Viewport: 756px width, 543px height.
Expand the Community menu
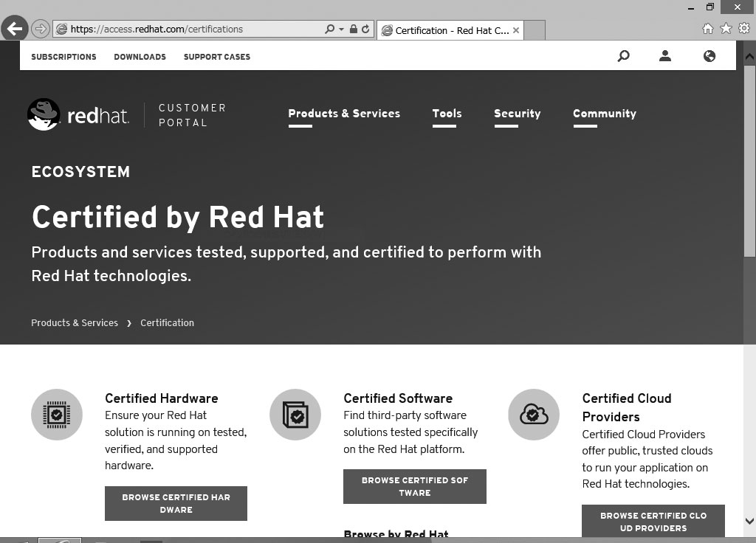click(605, 114)
